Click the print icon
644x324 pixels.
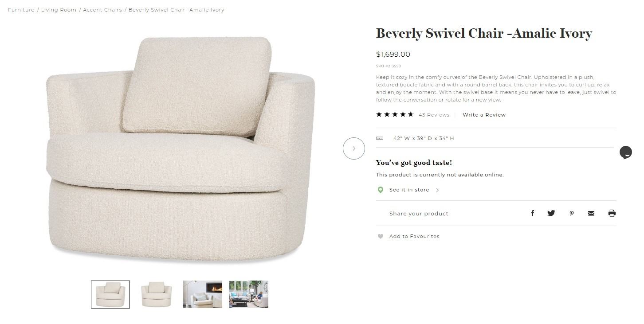tap(612, 213)
